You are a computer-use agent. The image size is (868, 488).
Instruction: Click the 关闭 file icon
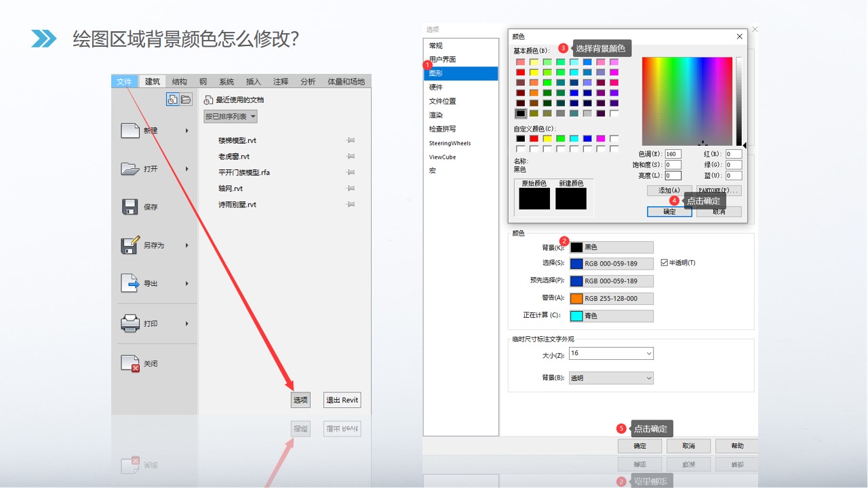[130, 364]
